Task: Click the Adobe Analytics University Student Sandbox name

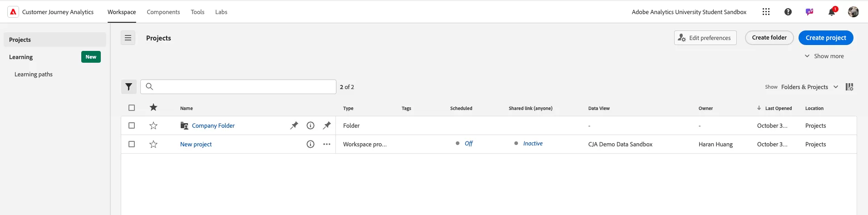Action: (x=689, y=12)
